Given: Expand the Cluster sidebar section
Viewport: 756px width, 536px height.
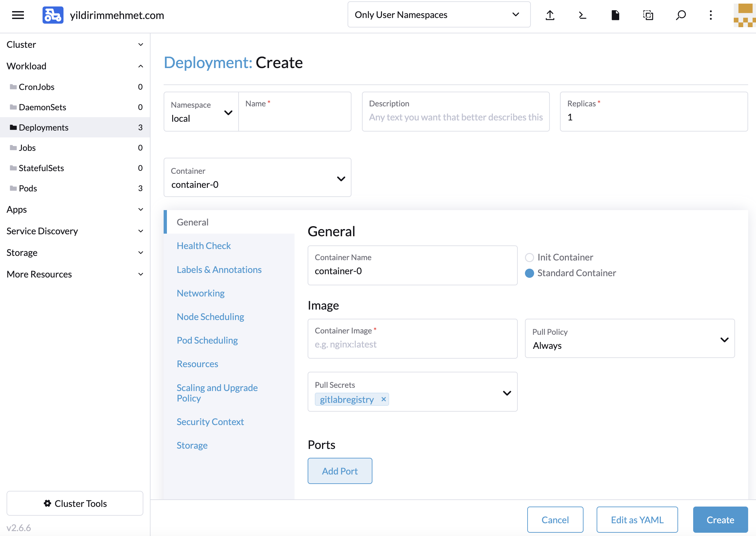Looking at the screenshot, I should coord(75,45).
